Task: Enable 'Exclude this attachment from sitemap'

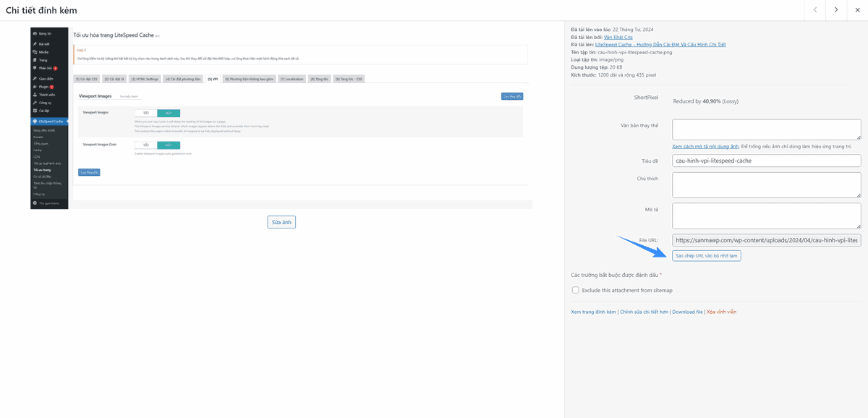Action: pyautogui.click(x=576, y=290)
